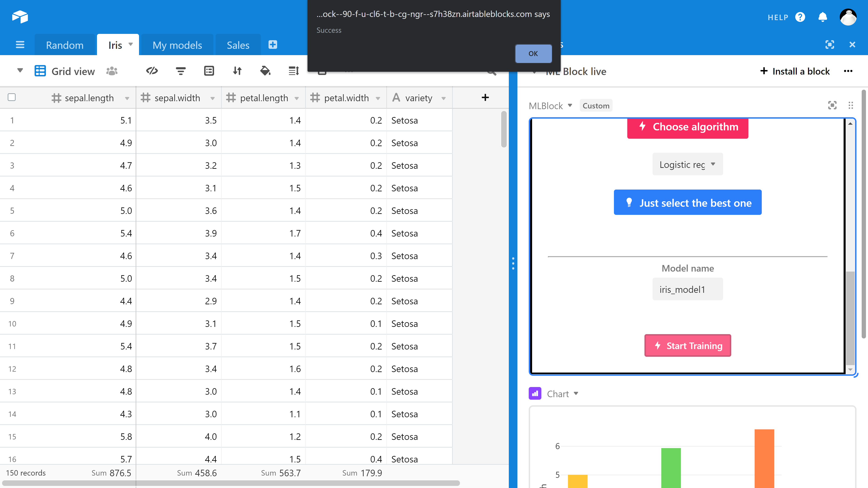868x488 pixels.
Task: Click the group records icon
Action: [x=209, y=71]
